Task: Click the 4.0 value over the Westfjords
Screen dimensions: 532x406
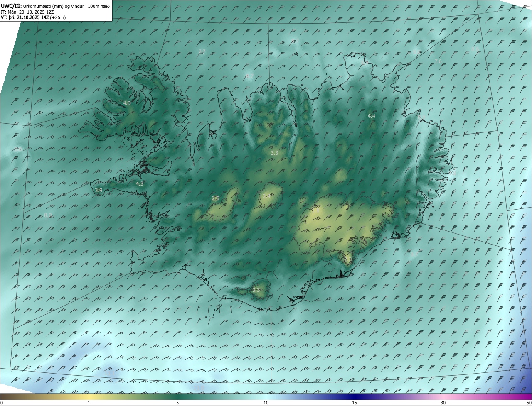Action: (x=127, y=103)
